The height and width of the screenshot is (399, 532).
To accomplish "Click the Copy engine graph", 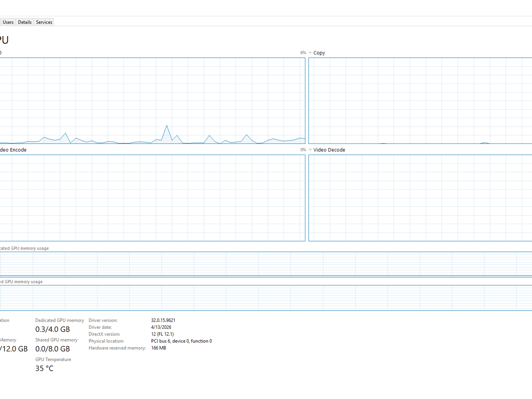I will point(420,101).
